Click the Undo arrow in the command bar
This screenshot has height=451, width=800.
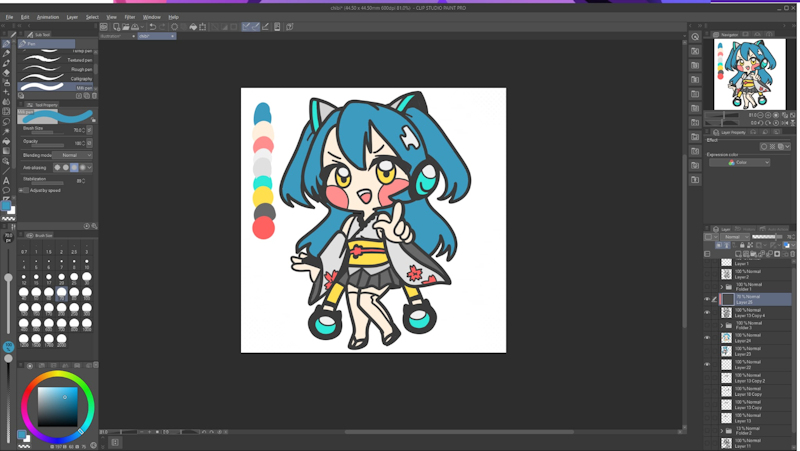point(153,27)
